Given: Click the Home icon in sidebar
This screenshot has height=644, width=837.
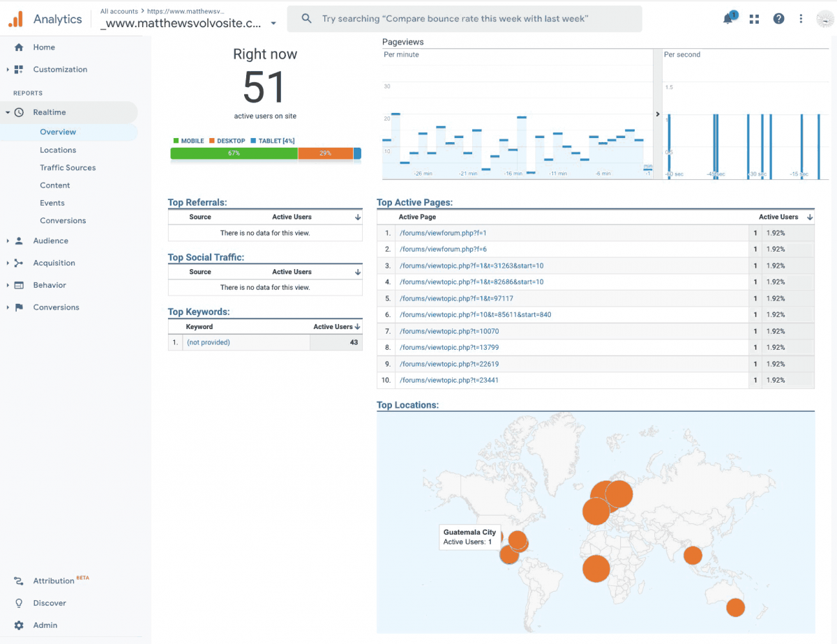Looking at the screenshot, I should [x=19, y=47].
